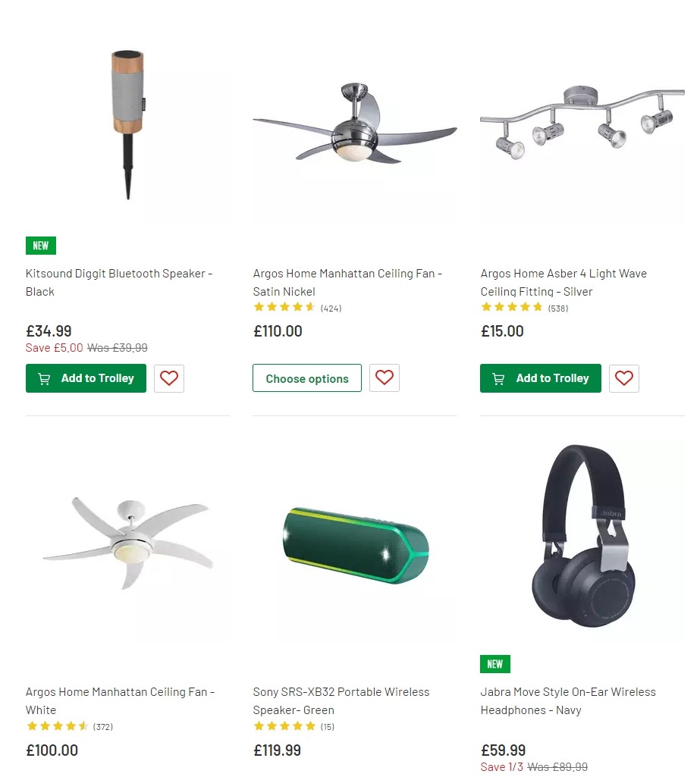700x777 pixels.
Task: Click the star rating for the Sony SRS-XB32 speaker
Action: click(x=284, y=726)
